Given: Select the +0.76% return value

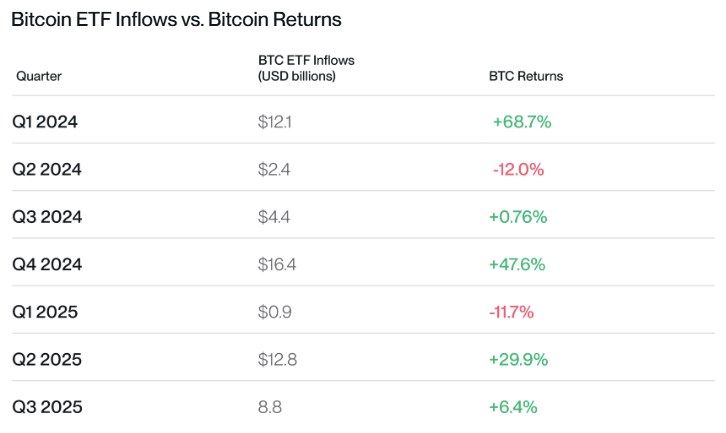Looking at the screenshot, I should [x=518, y=217].
